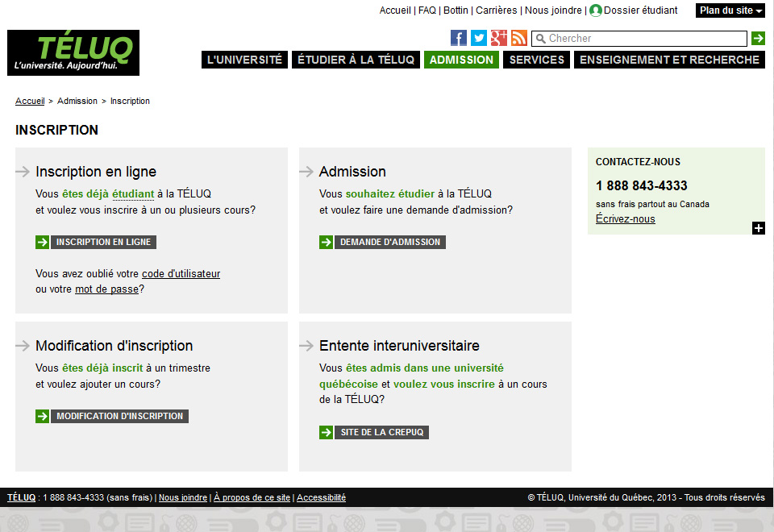Click the magnifier icon in search box
The width and height of the screenshot is (774, 532).
coord(540,39)
